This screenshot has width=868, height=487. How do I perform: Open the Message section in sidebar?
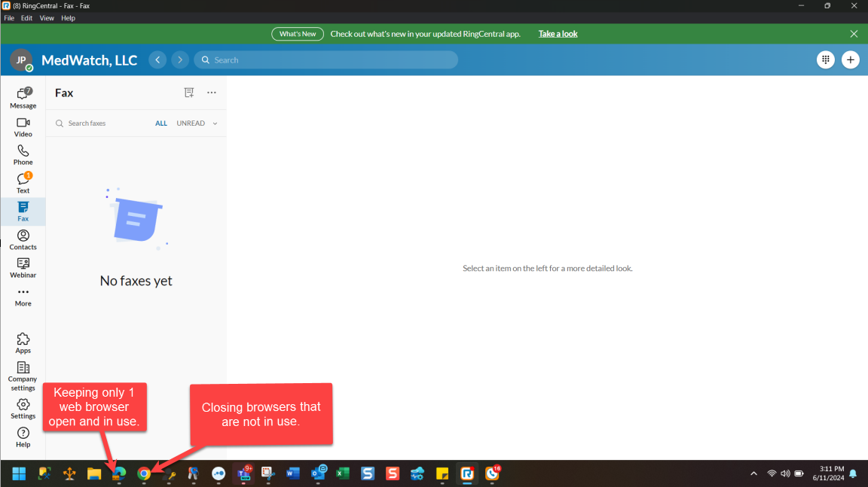(x=23, y=97)
